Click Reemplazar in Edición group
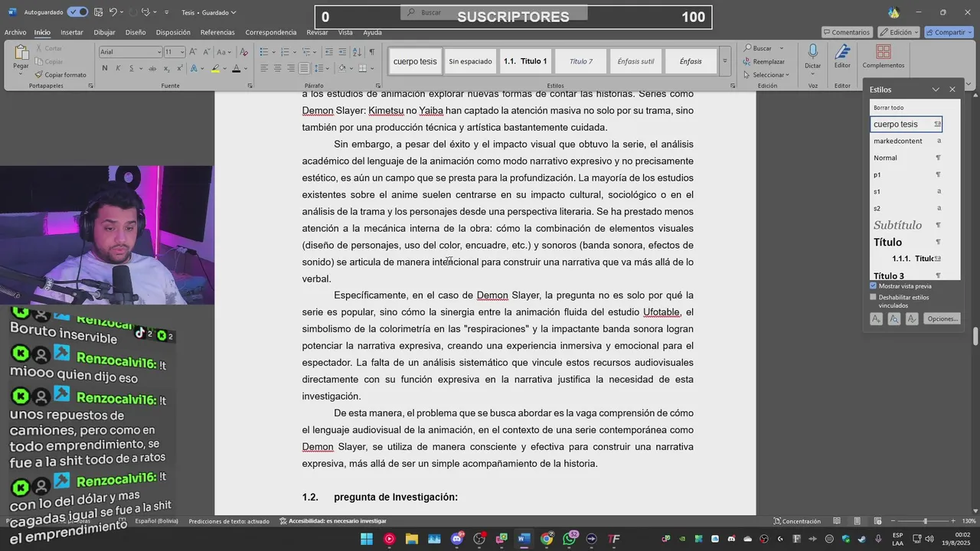 [x=764, y=61]
